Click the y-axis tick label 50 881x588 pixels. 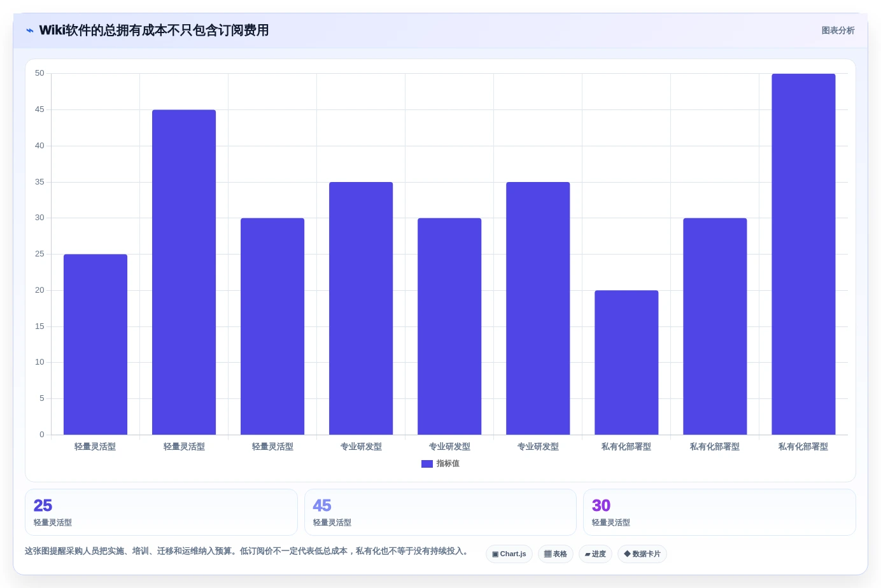(x=39, y=74)
